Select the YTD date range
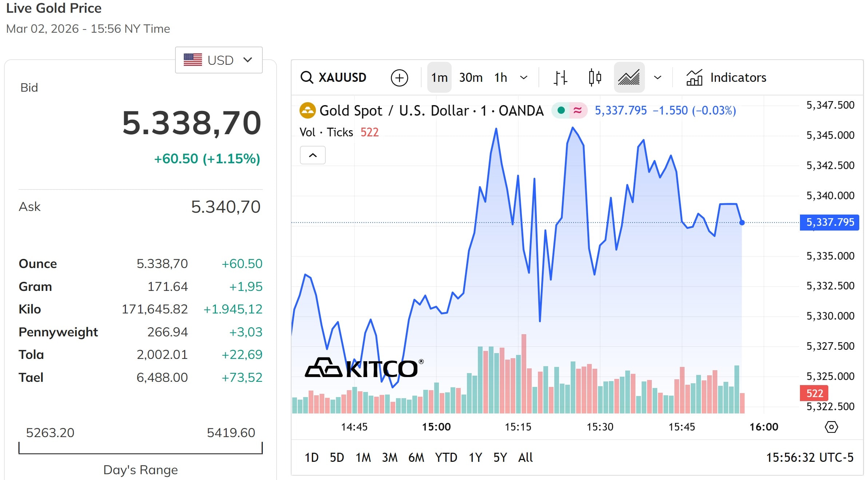The image size is (868, 480). coord(446,457)
